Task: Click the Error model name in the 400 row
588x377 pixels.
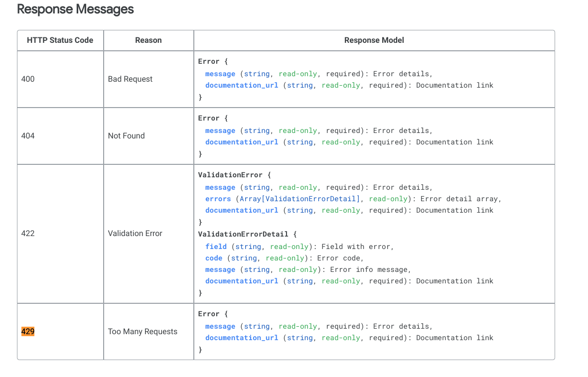Action: 208,62
